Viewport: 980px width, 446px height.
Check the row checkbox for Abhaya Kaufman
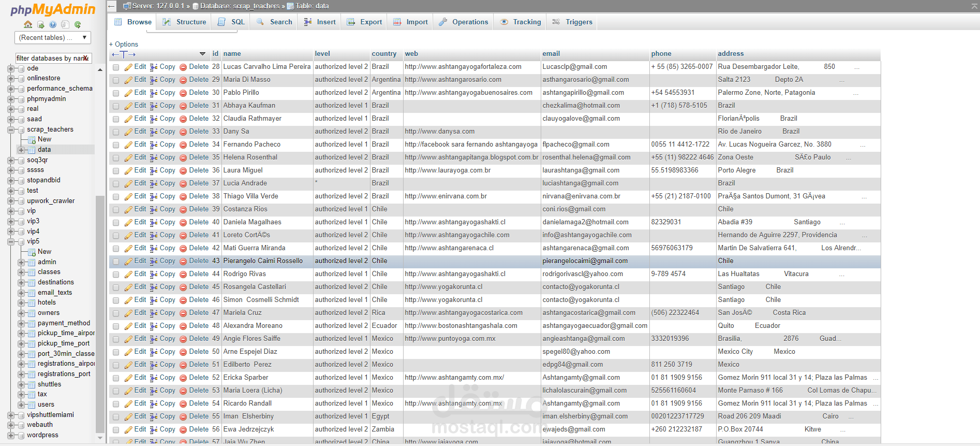coord(116,106)
